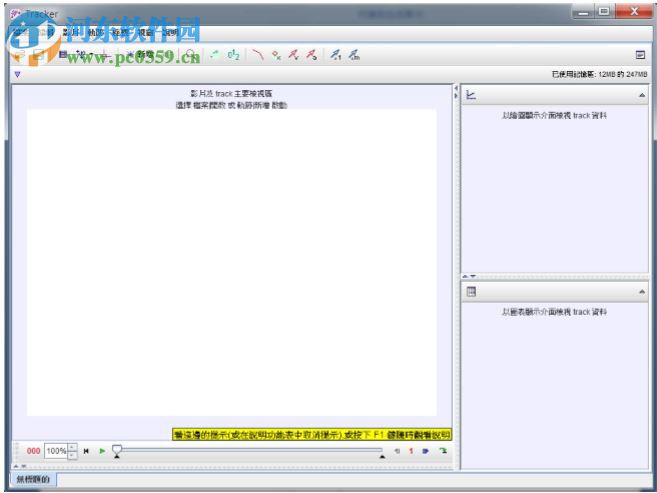Click the video player frame slider track
This screenshot has height=493, width=657.
pos(251,450)
